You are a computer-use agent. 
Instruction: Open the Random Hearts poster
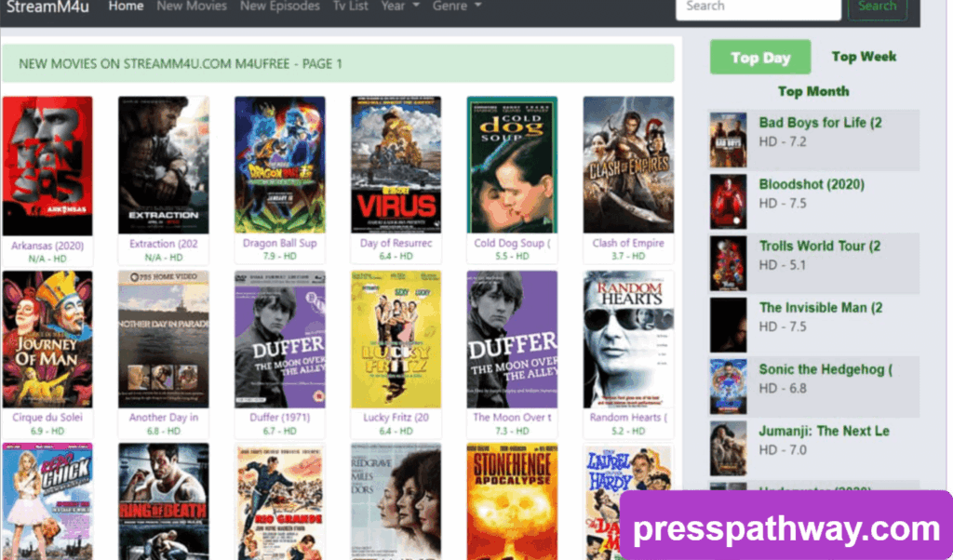point(628,340)
